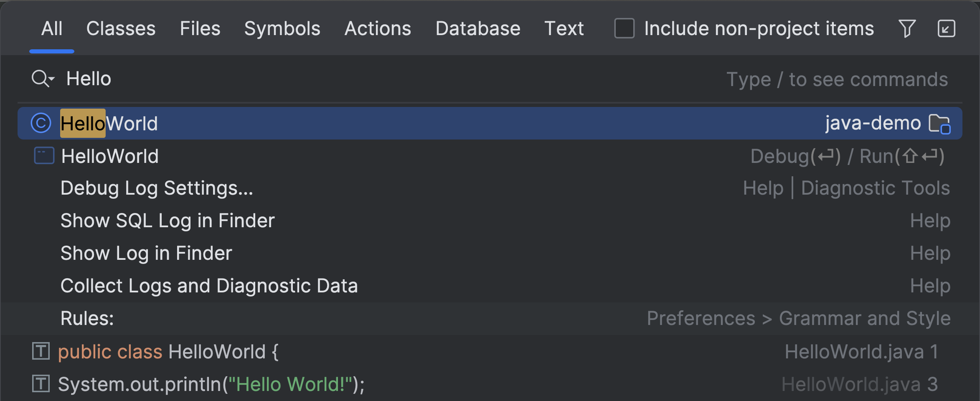The width and height of the screenshot is (980, 401).
Task: Select the Symbols tab
Action: [x=282, y=29]
